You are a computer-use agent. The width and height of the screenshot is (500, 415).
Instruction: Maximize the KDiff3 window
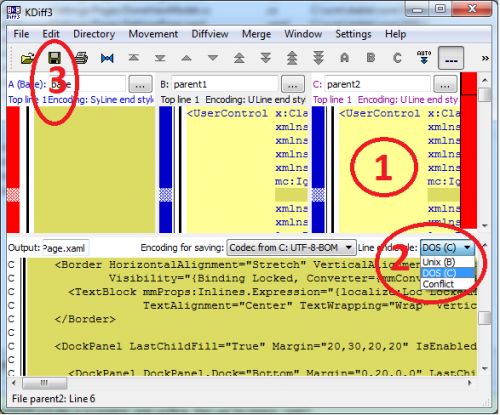click(441, 9)
